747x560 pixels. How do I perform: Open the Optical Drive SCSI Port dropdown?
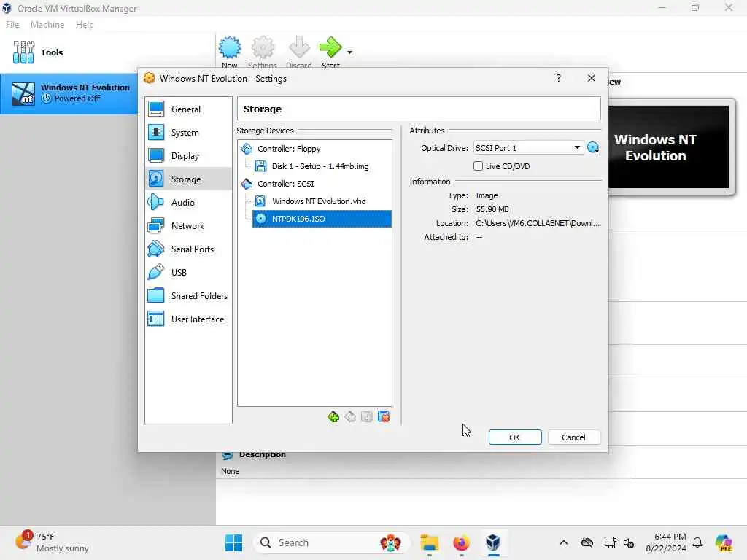(x=528, y=147)
